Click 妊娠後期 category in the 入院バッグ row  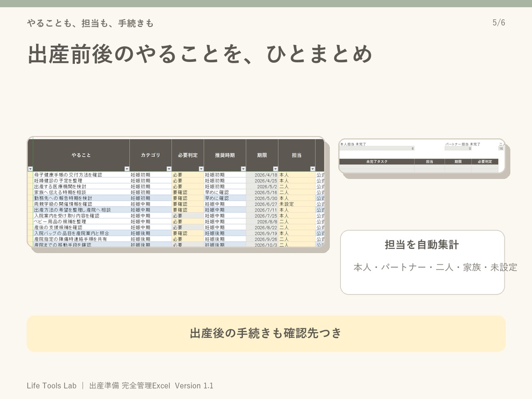point(150,233)
